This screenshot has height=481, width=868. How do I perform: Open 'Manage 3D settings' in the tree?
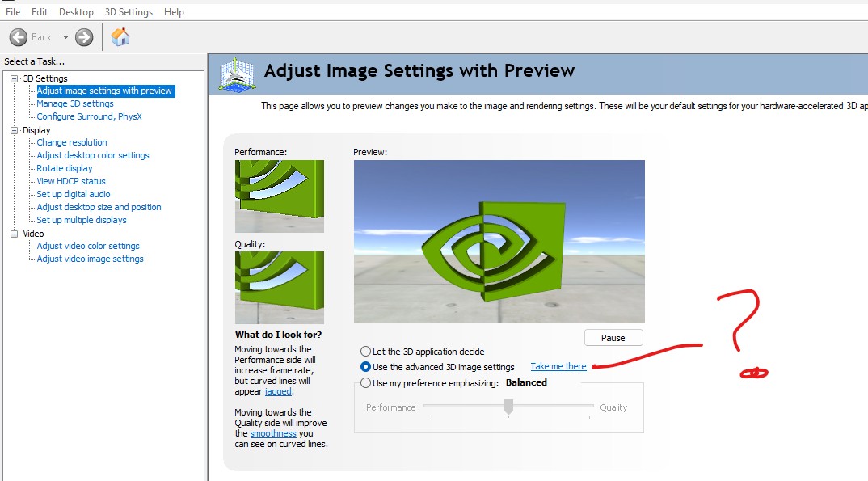coord(75,103)
